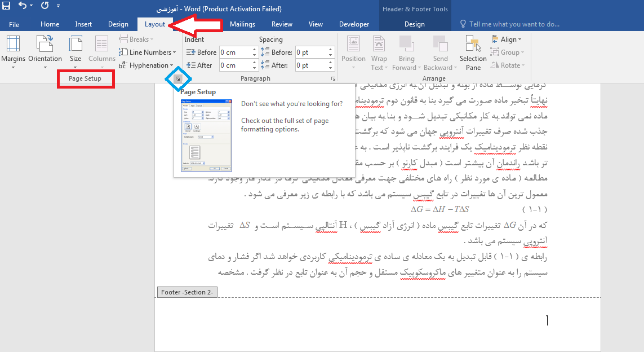
Task: Increase the Indent Before value
Action: (255, 50)
